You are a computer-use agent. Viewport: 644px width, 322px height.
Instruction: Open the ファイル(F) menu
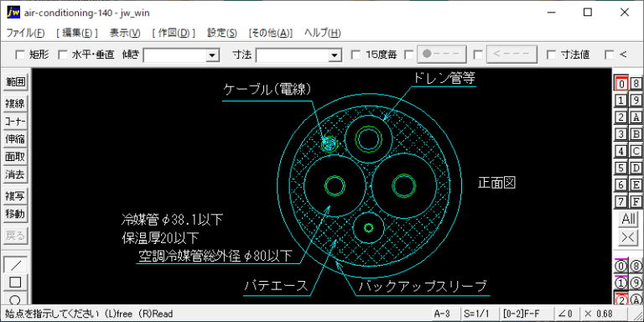(x=25, y=33)
